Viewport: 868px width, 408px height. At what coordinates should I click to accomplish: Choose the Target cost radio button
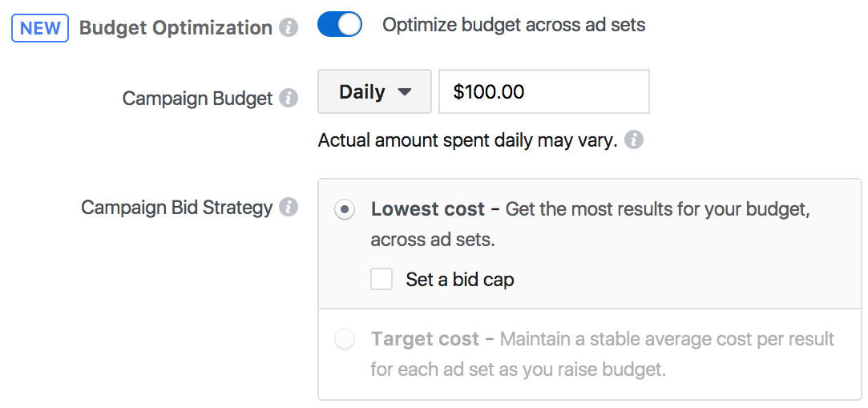tap(345, 340)
